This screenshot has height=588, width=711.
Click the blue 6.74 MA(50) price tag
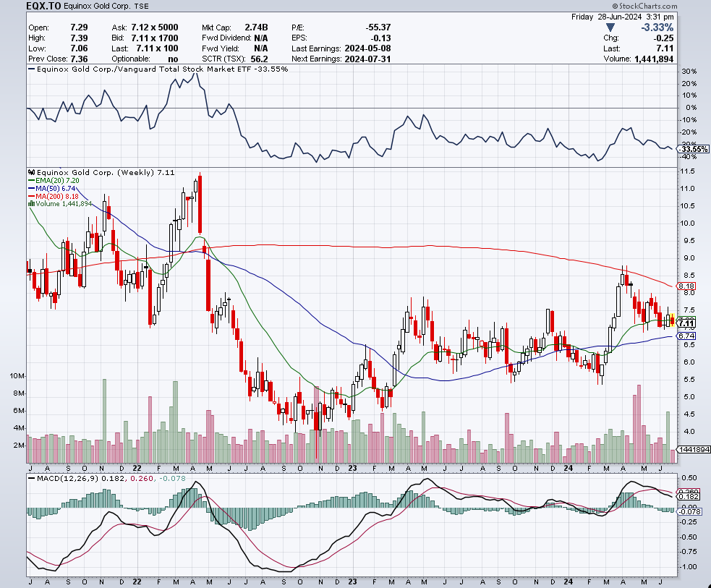coord(686,336)
